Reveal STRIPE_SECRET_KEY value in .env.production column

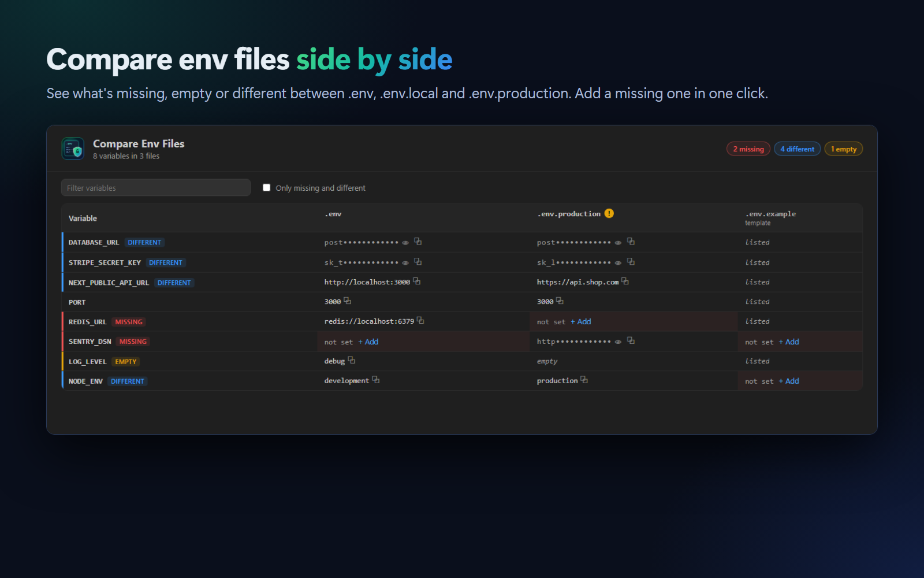pos(618,263)
